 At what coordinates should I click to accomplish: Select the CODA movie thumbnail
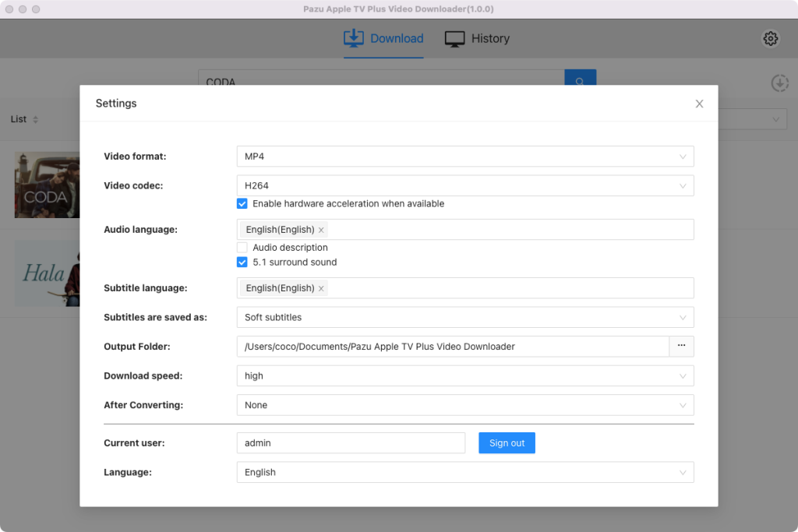[48, 185]
